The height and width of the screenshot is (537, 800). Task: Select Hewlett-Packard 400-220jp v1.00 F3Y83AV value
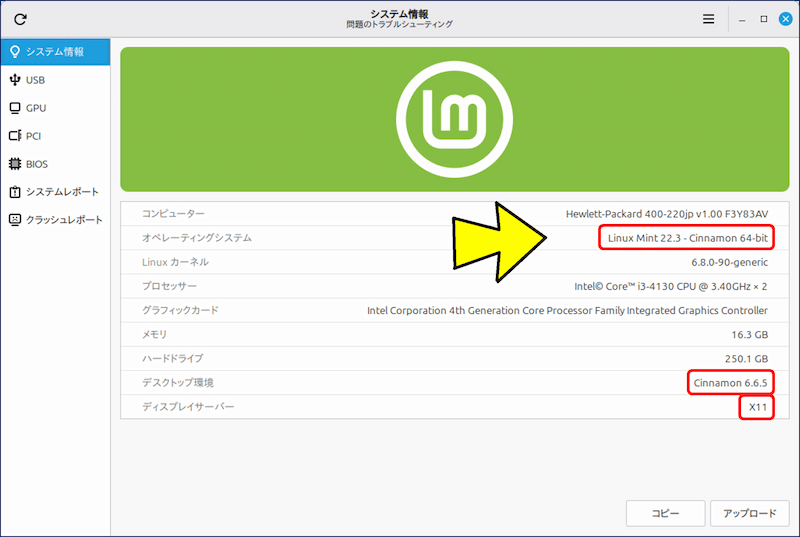[x=667, y=214]
